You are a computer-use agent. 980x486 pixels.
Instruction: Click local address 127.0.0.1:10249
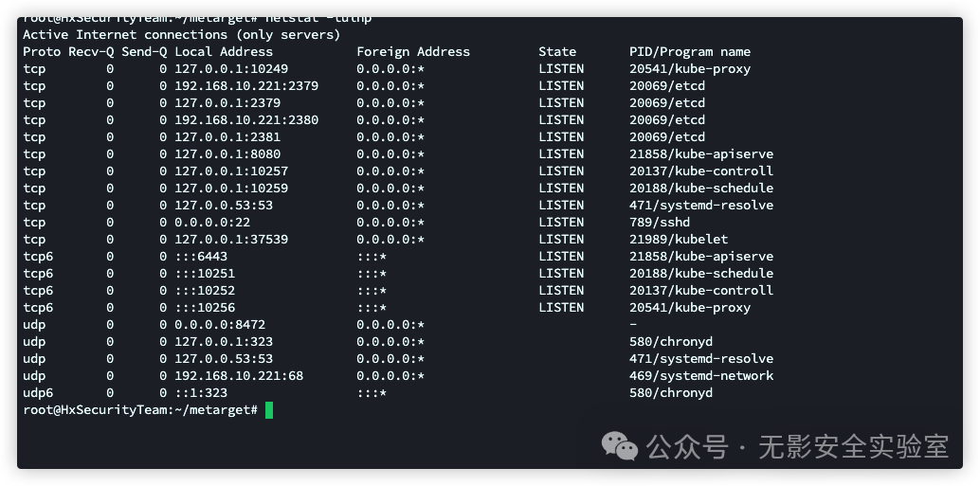click(231, 69)
